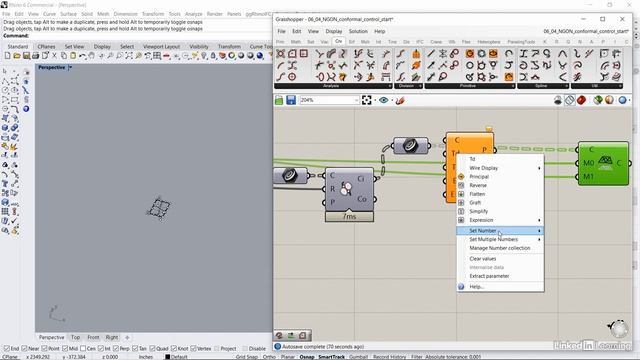This screenshot has height=360, width=640.
Task: Click Grasshopper red sketch feather icon
Action: 400,100
